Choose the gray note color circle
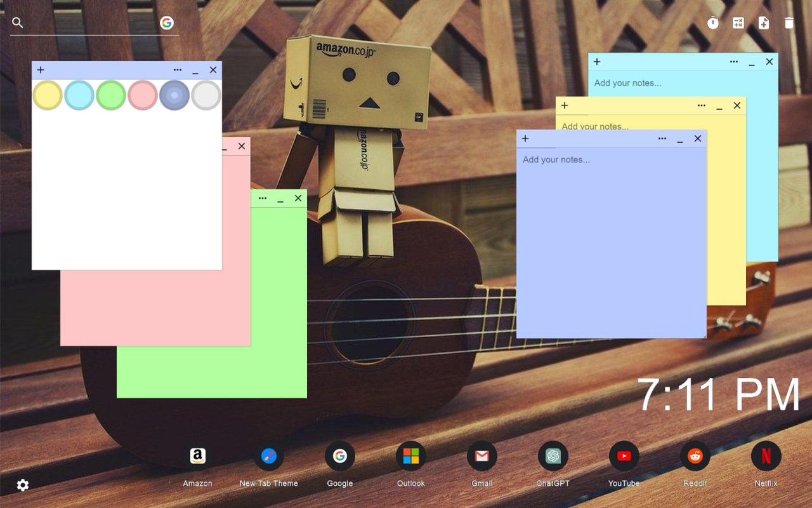Image resolution: width=812 pixels, height=508 pixels. point(206,95)
